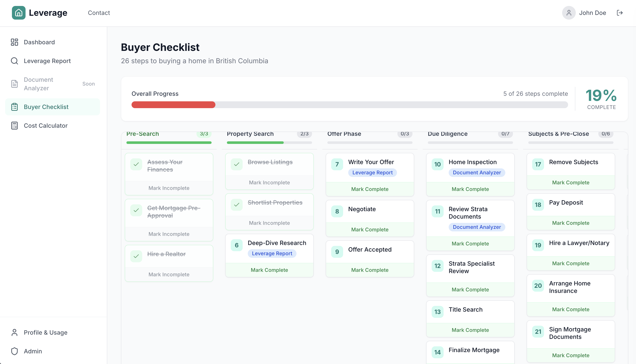Screen dimensions: 636x364
Task: Click the Property Search progress bar
Action: click(269, 143)
